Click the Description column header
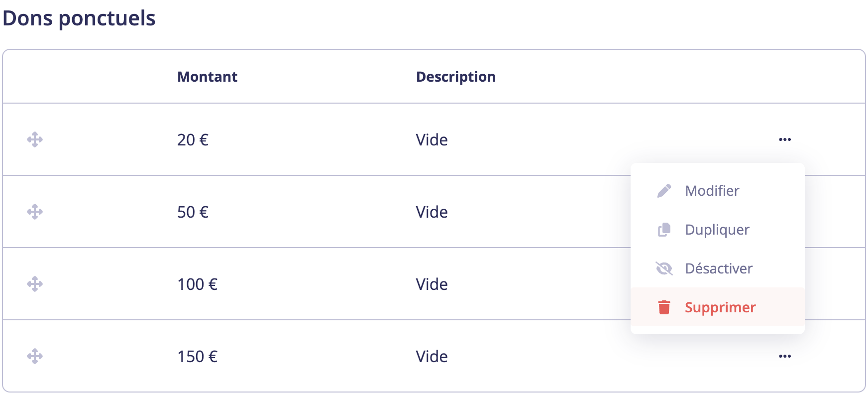This screenshot has width=868, height=395. coord(455,77)
